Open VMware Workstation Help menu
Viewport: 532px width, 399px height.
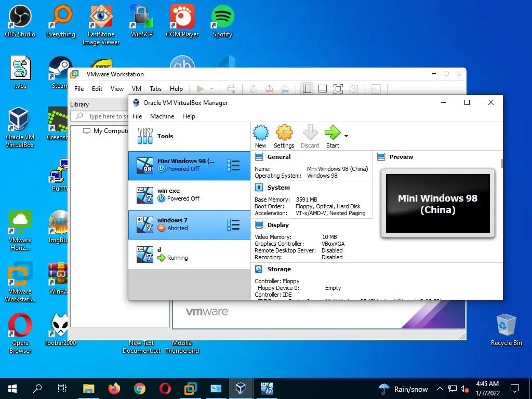point(176,89)
